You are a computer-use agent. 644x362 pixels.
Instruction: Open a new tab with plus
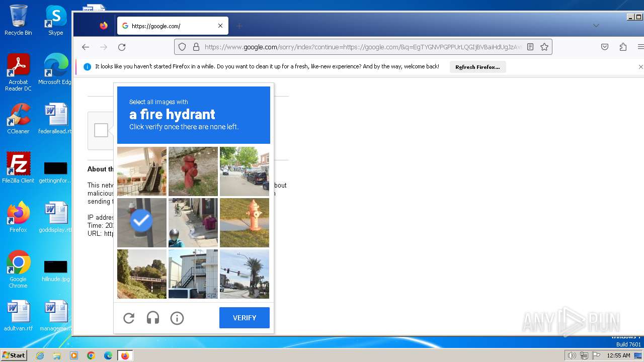pos(239,26)
